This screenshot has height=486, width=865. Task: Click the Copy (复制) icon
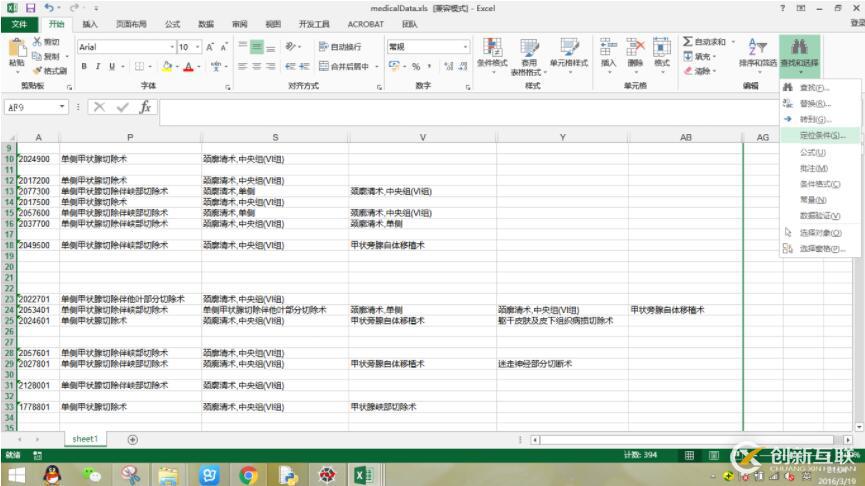[x=37, y=56]
